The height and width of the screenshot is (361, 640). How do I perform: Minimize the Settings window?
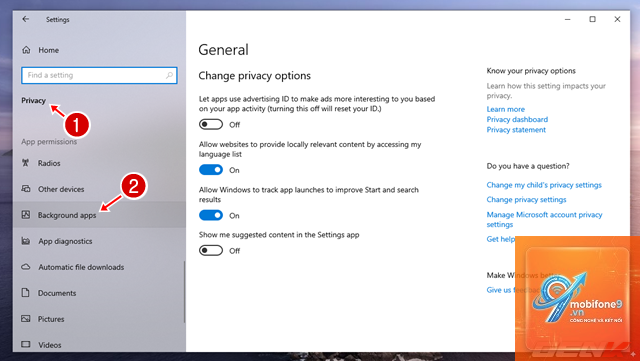tap(567, 19)
